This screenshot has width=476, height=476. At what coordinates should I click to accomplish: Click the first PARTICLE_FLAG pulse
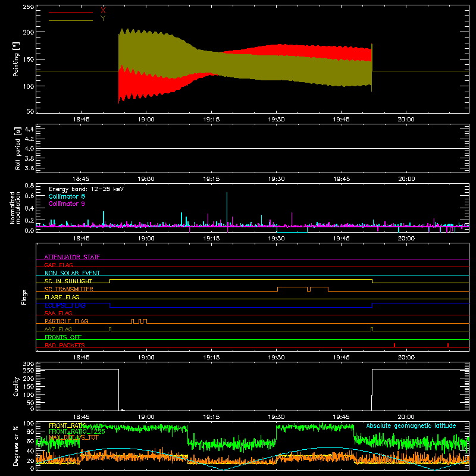[x=133, y=321]
